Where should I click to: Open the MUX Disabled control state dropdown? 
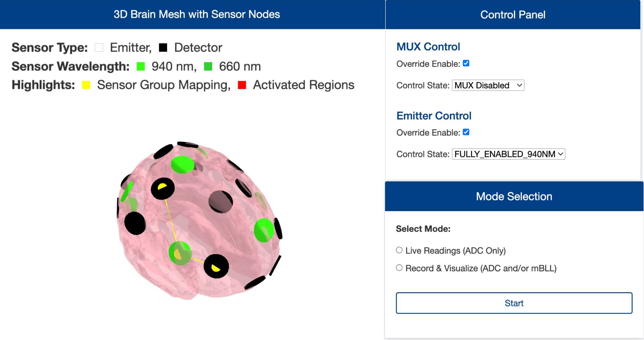pos(488,85)
